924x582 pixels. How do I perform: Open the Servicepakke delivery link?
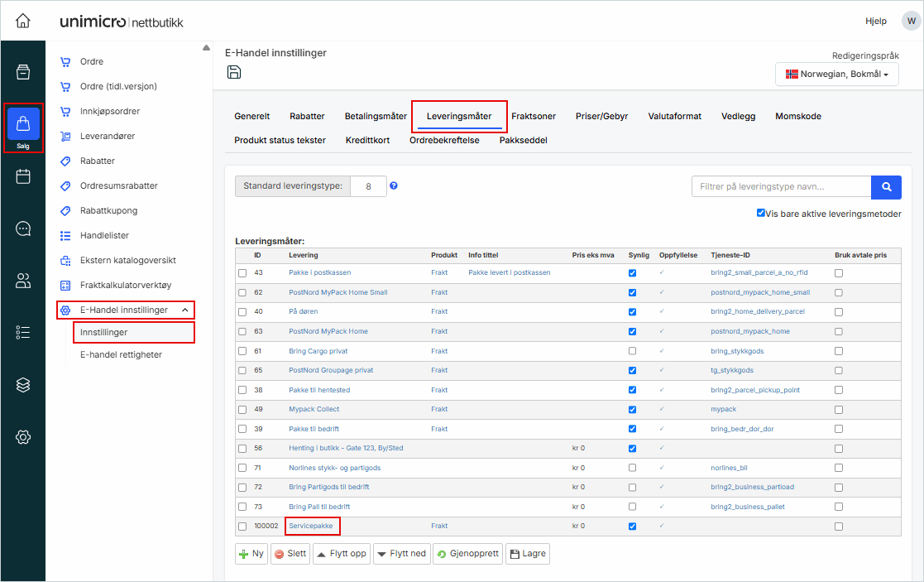pos(311,526)
